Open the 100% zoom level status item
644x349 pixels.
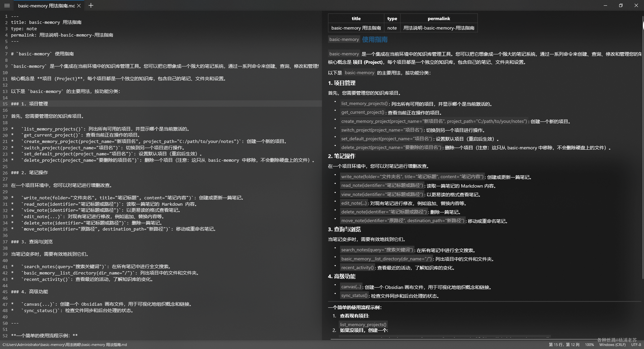(x=589, y=345)
